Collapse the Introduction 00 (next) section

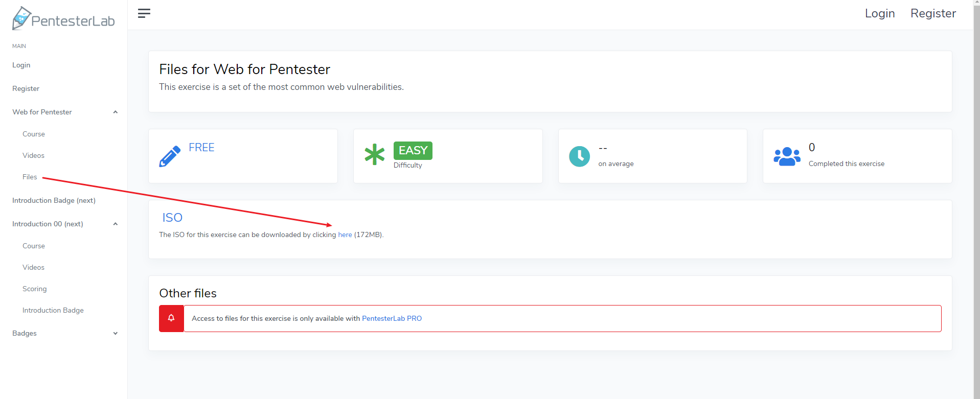coord(116,224)
